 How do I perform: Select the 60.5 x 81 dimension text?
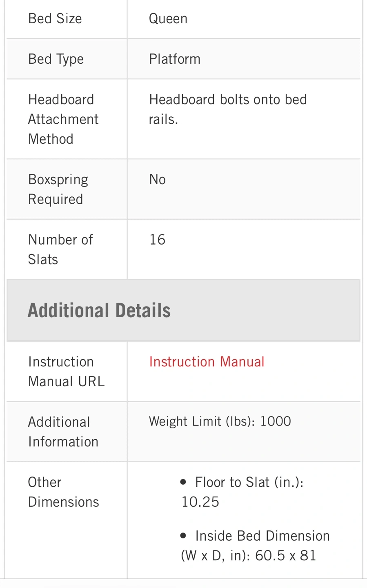[x=285, y=556]
